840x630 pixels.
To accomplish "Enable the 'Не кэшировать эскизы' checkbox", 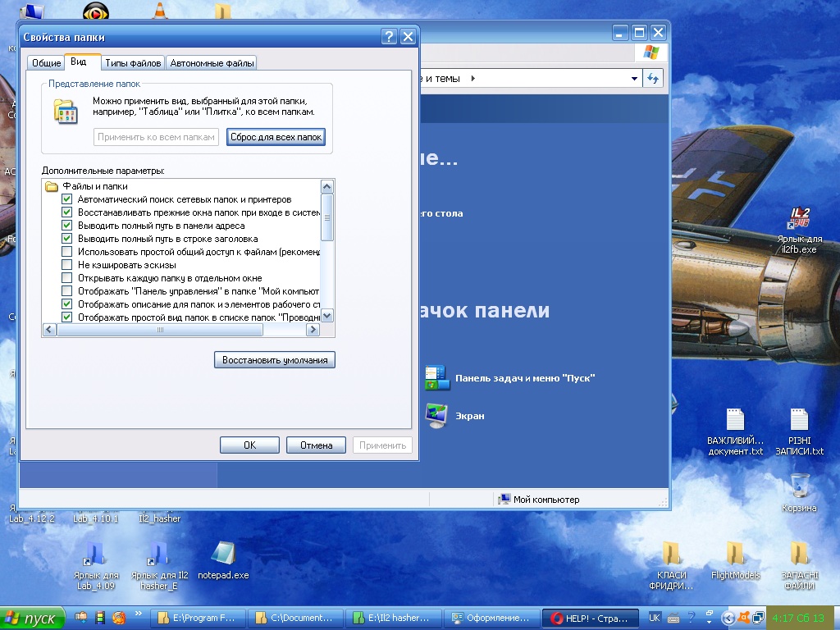I will [67, 265].
